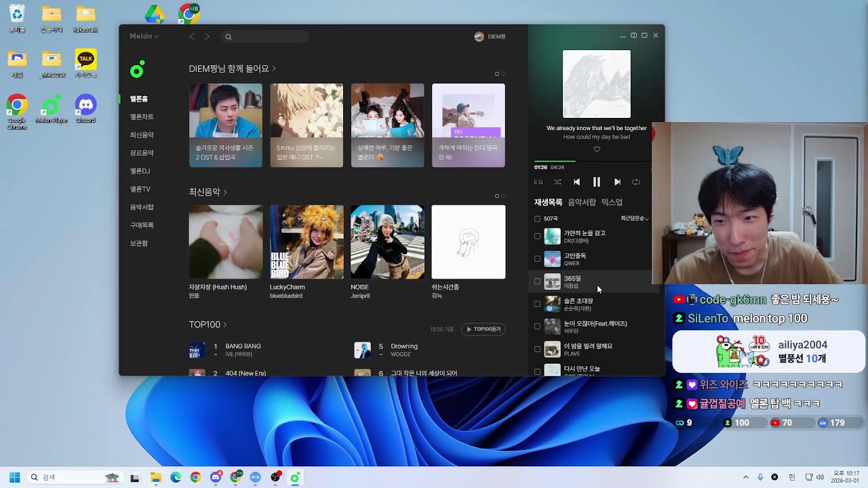868x488 pixels.
Task: Expand the TOP100 section
Action: tap(208, 325)
